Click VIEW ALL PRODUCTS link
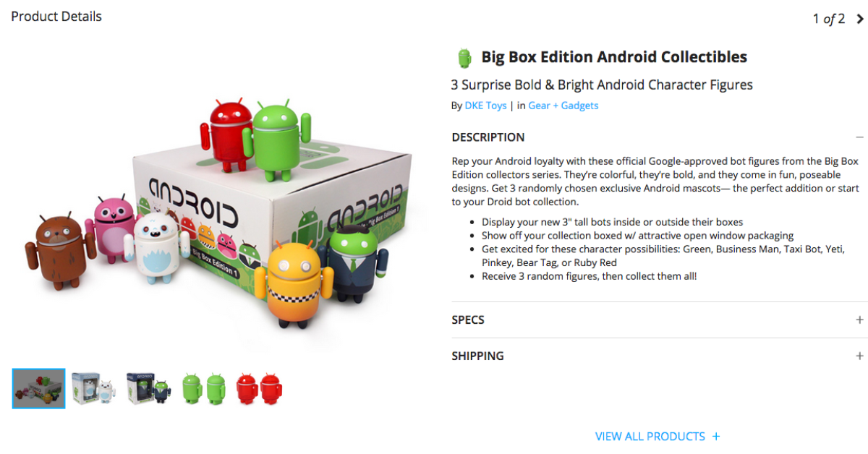The height and width of the screenshot is (454, 868). coord(650,436)
